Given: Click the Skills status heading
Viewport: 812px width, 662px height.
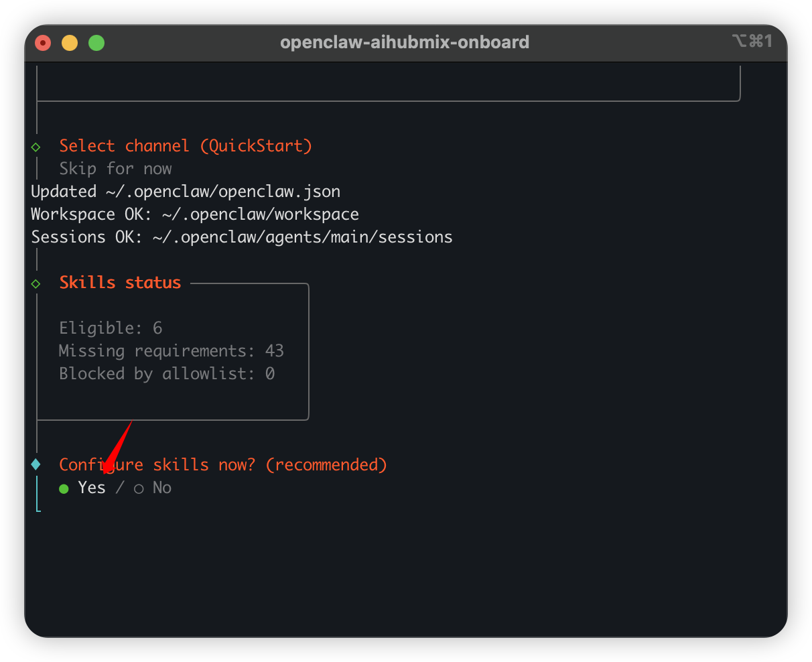Looking at the screenshot, I should click(120, 283).
